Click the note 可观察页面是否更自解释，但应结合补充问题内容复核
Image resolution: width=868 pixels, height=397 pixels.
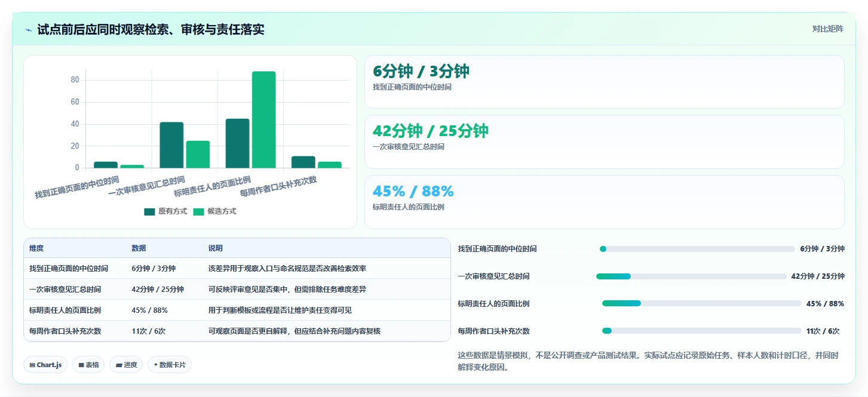[x=295, y=331]
